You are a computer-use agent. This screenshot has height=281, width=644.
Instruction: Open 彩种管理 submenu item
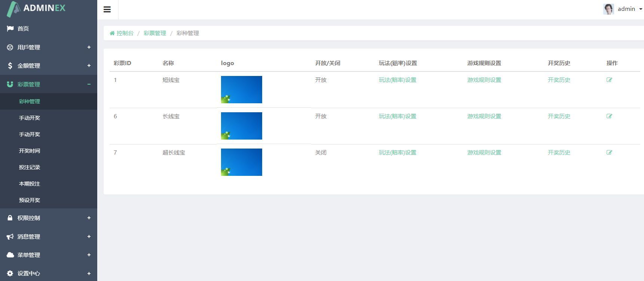click(x=30, y=101)
